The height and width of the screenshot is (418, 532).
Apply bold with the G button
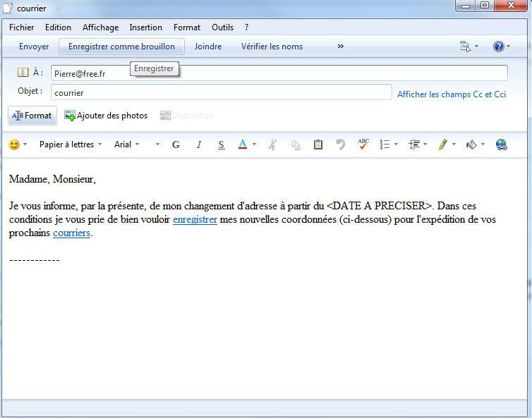click(176, 145)
